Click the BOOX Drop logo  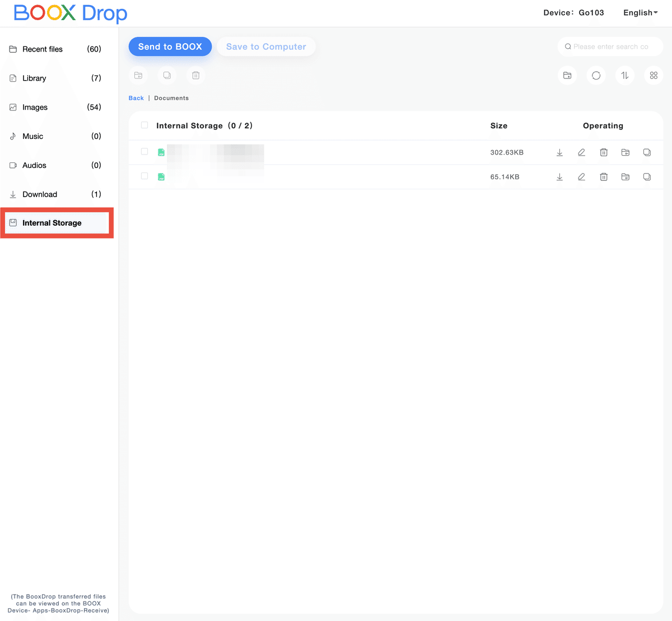[71, 13]
